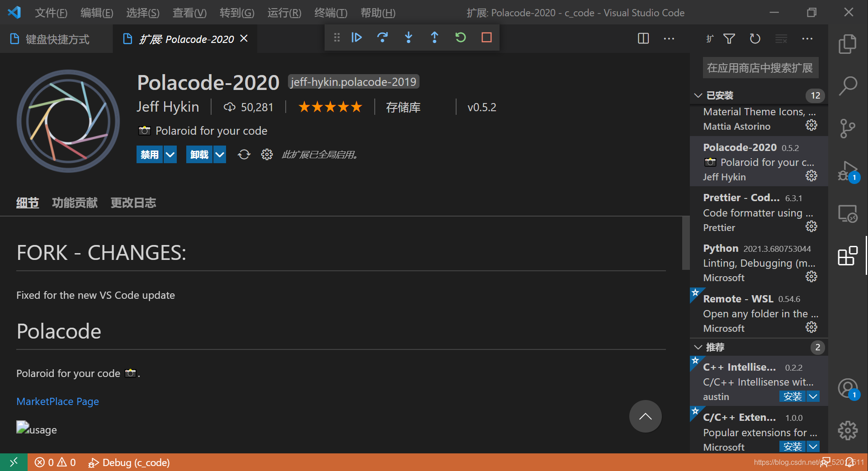Switch to keyboard shortcuts (键盘快捷方式) tab
The width and height of the screenshot is (868, 471).
pyautogui.click(x=57, y=39)
